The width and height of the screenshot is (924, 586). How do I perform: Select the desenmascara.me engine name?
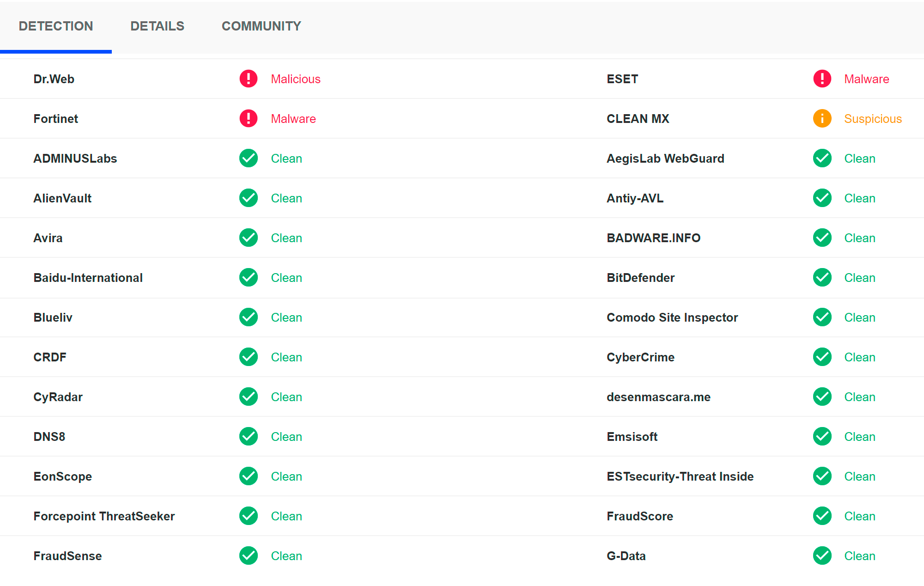659,397
